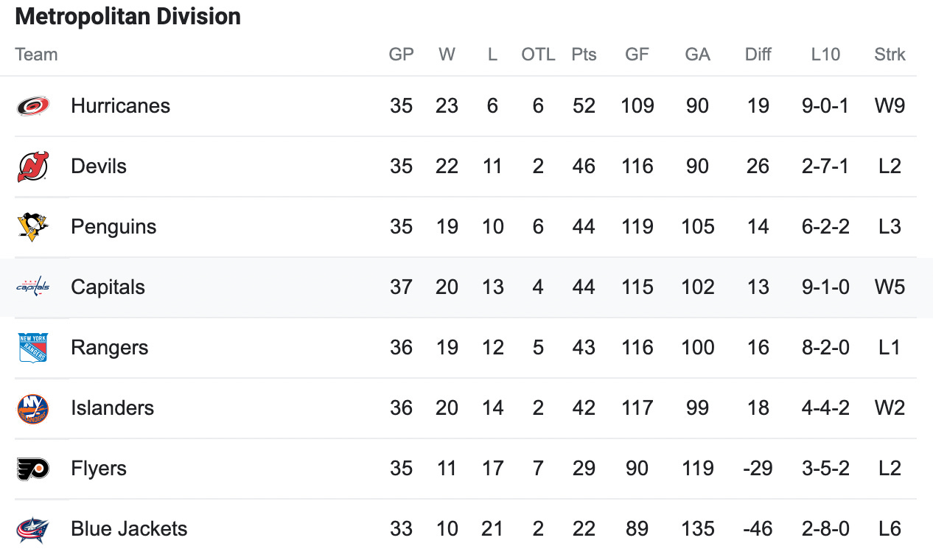
Task: Select the Capitals team name
Action: tap(108, 287)
